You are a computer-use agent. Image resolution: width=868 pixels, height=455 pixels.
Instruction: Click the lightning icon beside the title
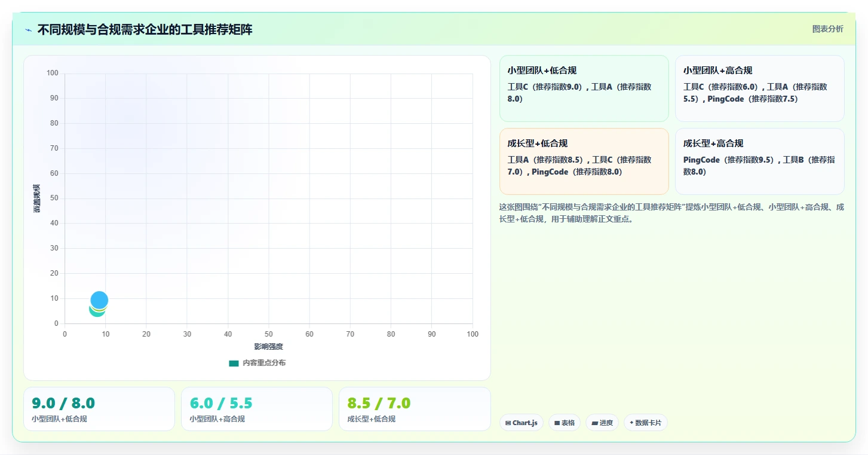pos(29,29)
